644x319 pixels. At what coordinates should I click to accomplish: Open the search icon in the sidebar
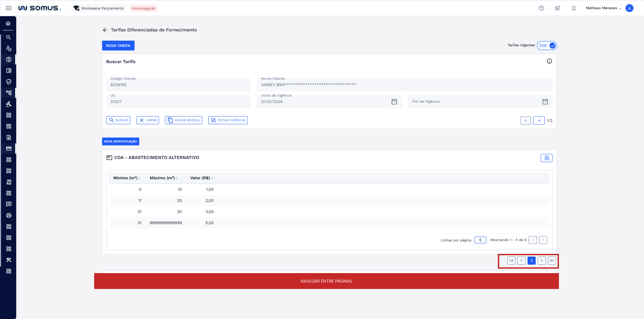click(x=8, y=37)
